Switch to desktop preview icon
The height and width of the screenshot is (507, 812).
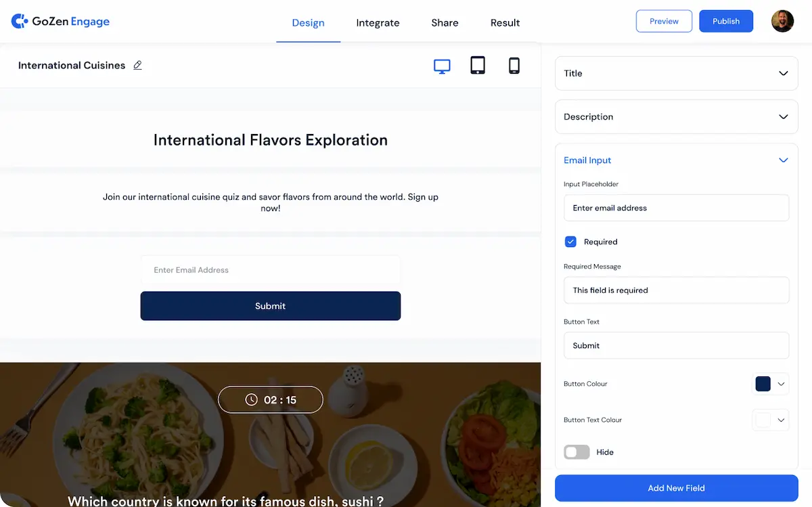point(442,66)
